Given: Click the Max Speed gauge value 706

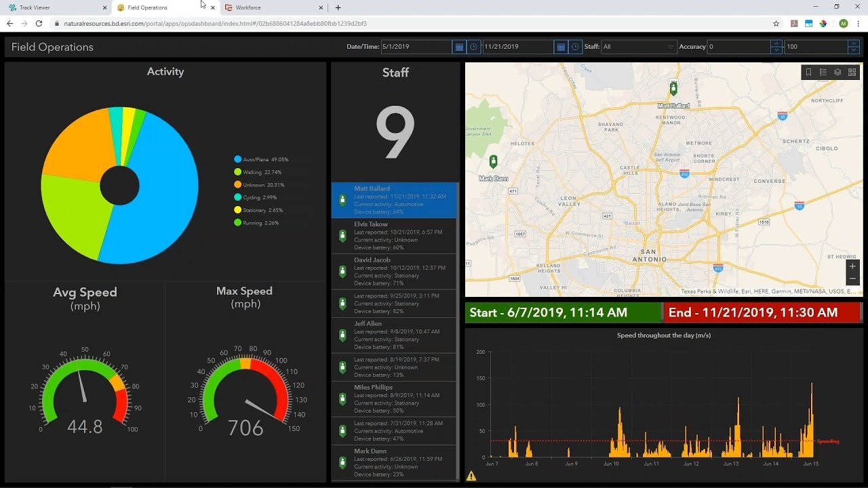Looking at the screenshot, I should [245, 428].
